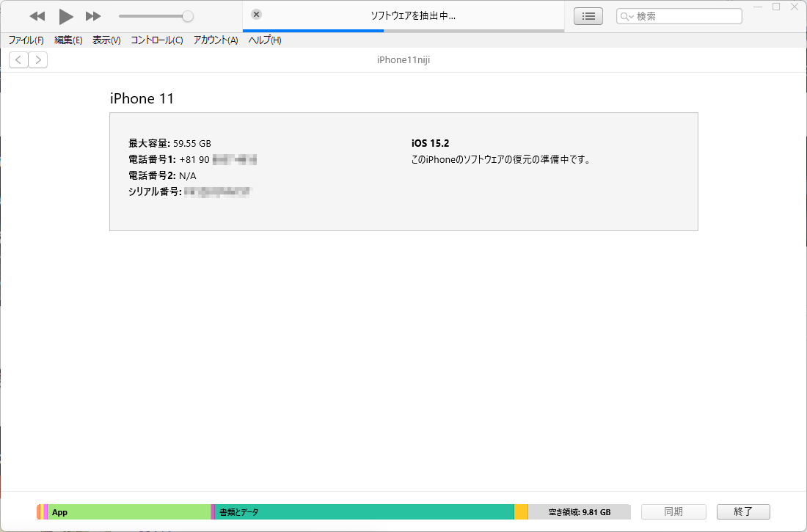Screen dimensions: 807x532
Task: Close the iTunes window
Action: (795, 7)
